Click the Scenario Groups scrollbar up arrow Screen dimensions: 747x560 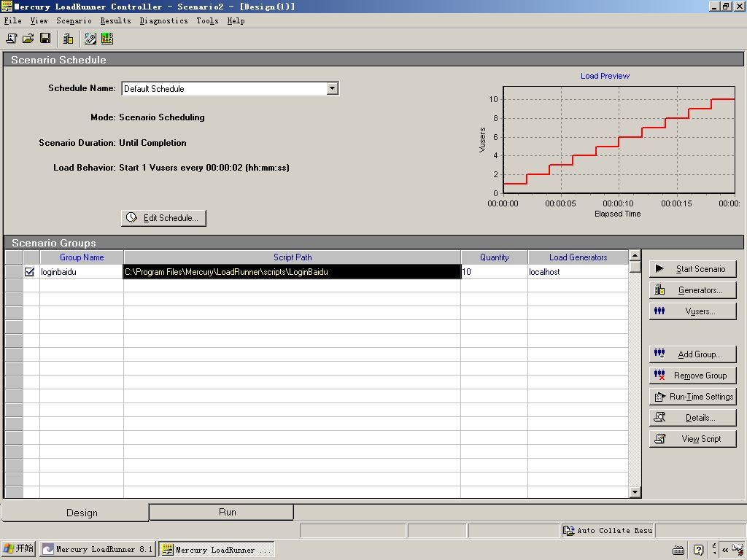(635, 255)
